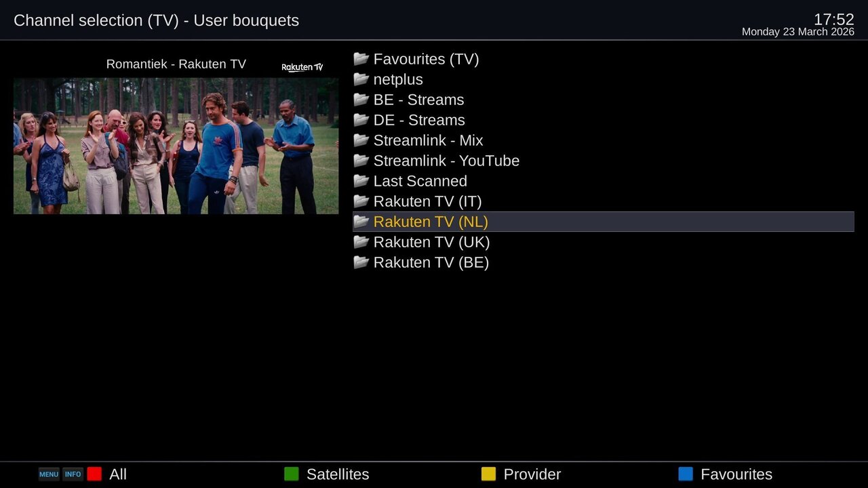Click the folder icon beside Rakuten TV (BE)
The image size is (868, 488).
(361, 262)
